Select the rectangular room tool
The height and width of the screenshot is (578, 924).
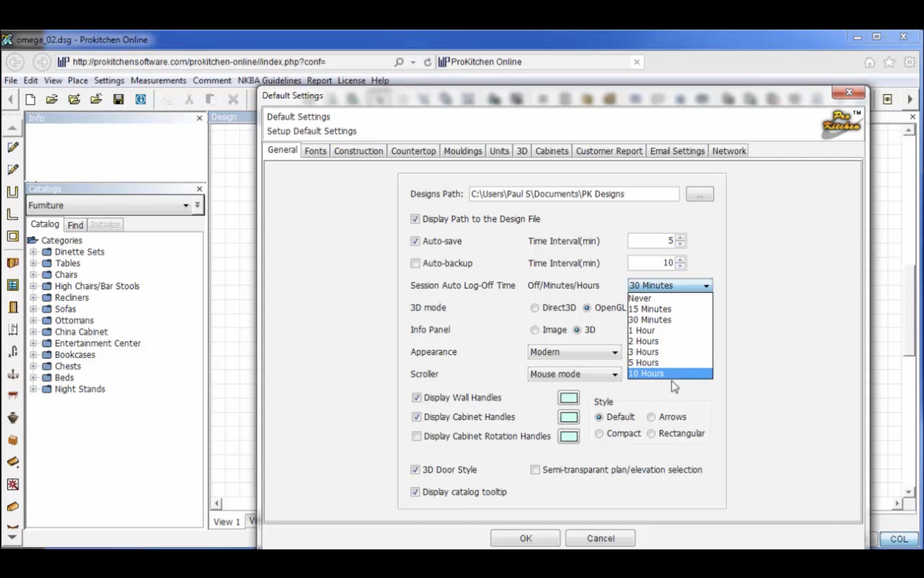(x=12, y=236)
